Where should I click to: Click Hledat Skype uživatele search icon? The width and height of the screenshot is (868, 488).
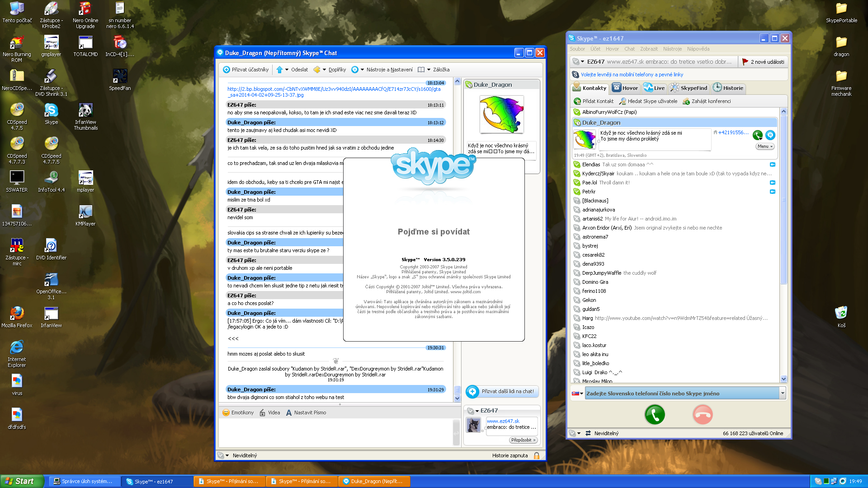623,101
